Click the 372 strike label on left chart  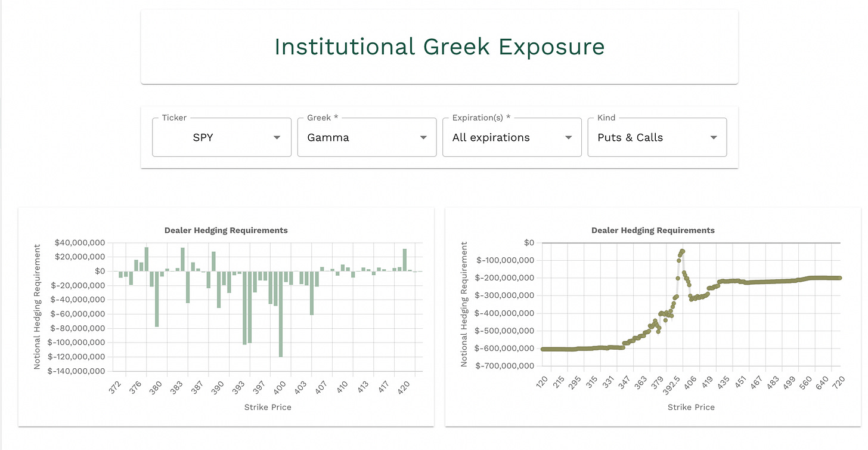click(x=116, y=389)
